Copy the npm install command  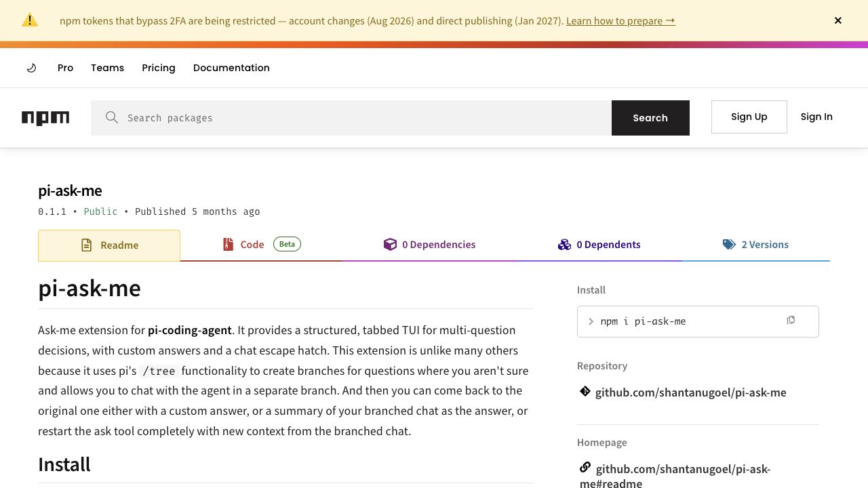tap(791, 321)
